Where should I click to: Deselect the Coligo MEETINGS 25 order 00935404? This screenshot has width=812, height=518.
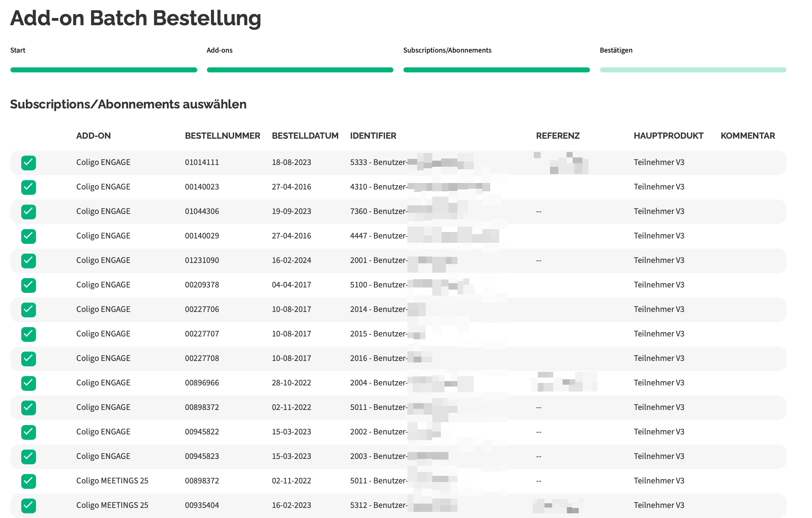coord(28,506)
